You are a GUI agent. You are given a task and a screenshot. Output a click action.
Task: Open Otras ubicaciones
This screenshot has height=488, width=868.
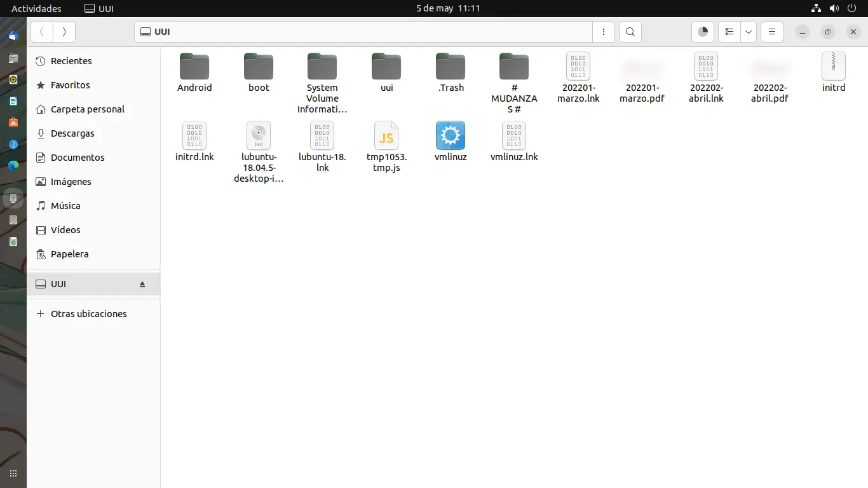click(88, 313)
